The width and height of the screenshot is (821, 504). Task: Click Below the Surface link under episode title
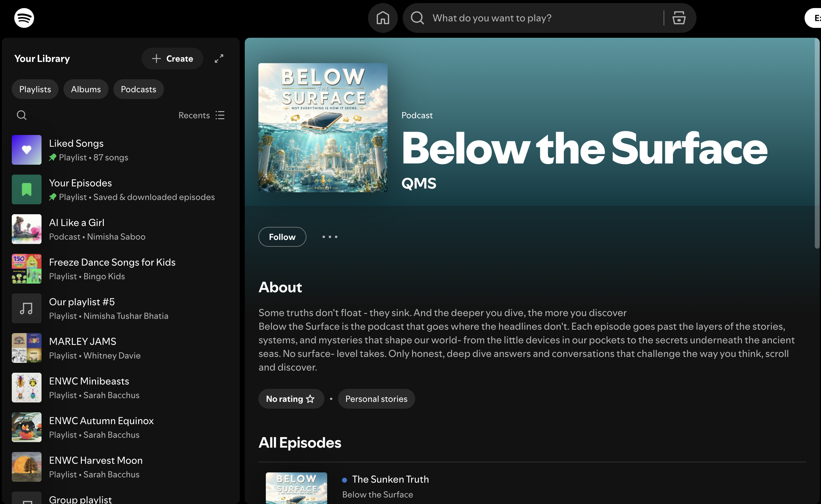click(x=377, y=495)
